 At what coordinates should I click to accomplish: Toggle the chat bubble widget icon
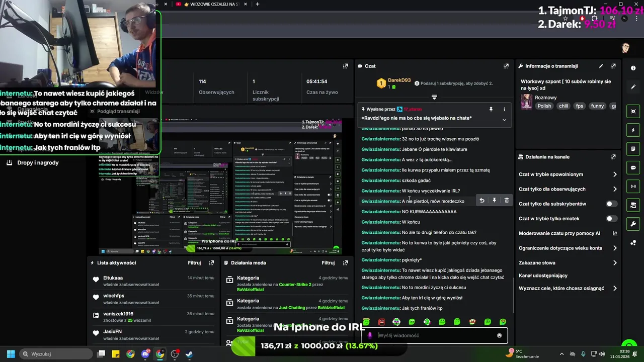pos(633,167)
